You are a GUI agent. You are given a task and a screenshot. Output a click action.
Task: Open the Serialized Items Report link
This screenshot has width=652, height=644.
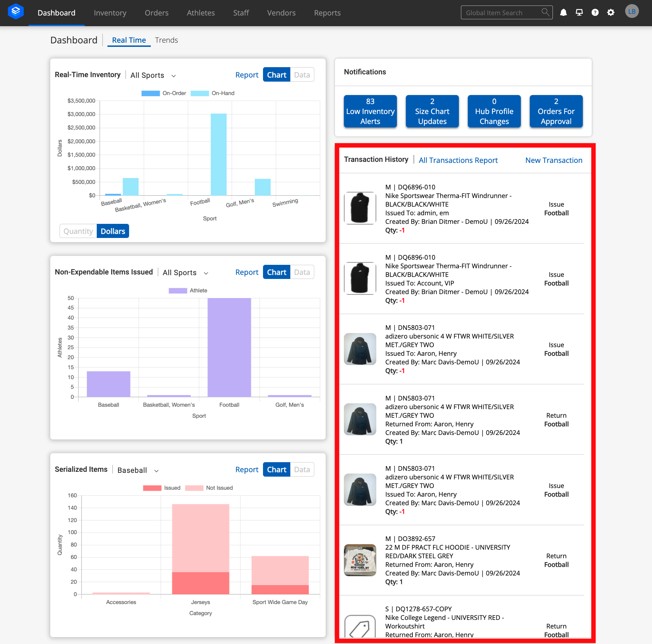coord(247,469)
